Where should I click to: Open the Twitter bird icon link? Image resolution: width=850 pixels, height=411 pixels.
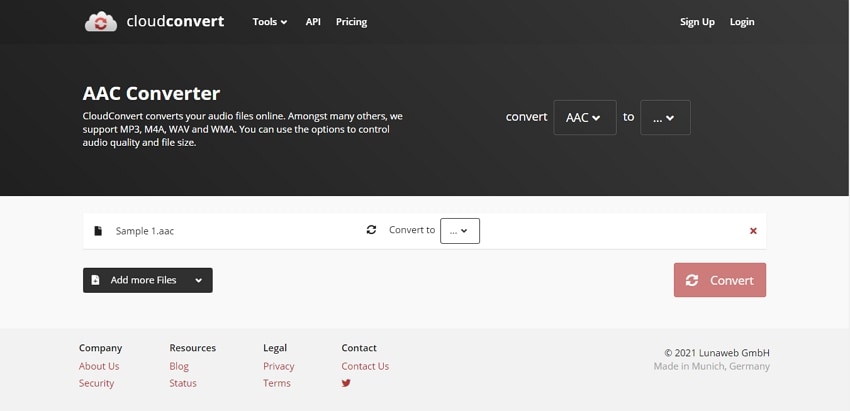(x=346, y=383)
